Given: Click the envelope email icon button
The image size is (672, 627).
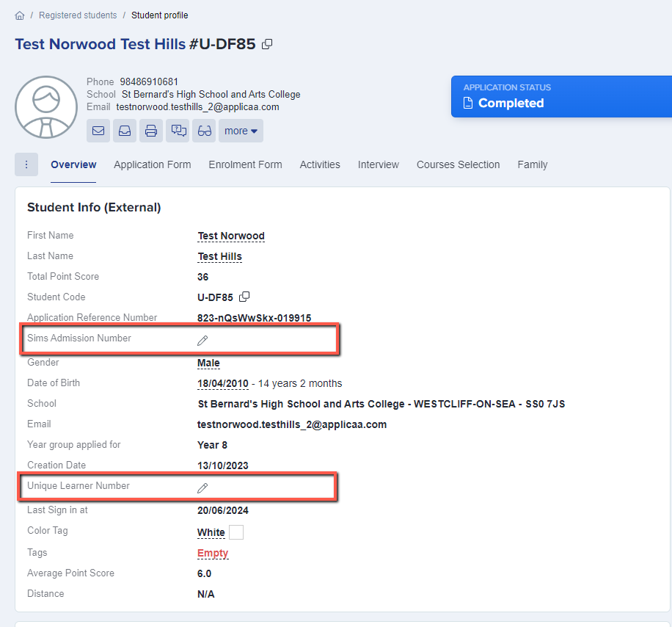Looking at the screenshot, I should (x=98, y=131).
